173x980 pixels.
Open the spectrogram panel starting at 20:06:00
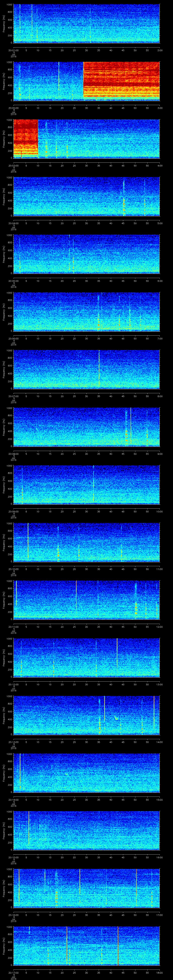click(87, 312)
